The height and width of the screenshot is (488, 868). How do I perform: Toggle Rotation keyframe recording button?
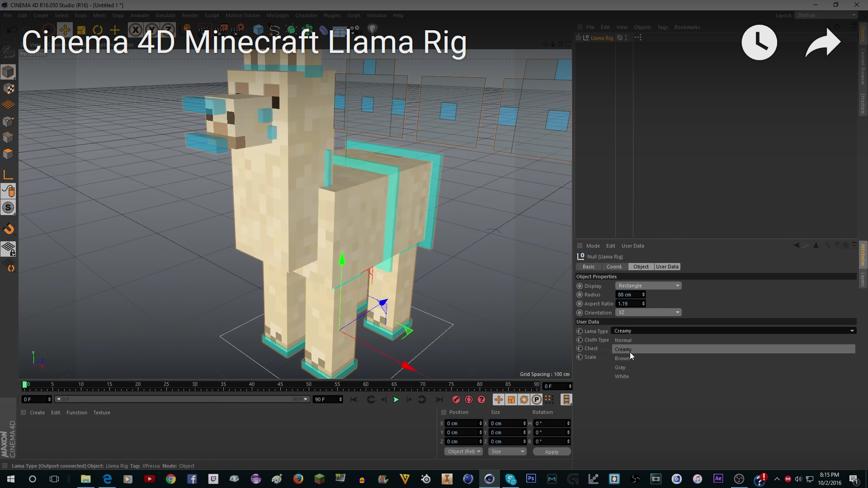click(524, 399)
